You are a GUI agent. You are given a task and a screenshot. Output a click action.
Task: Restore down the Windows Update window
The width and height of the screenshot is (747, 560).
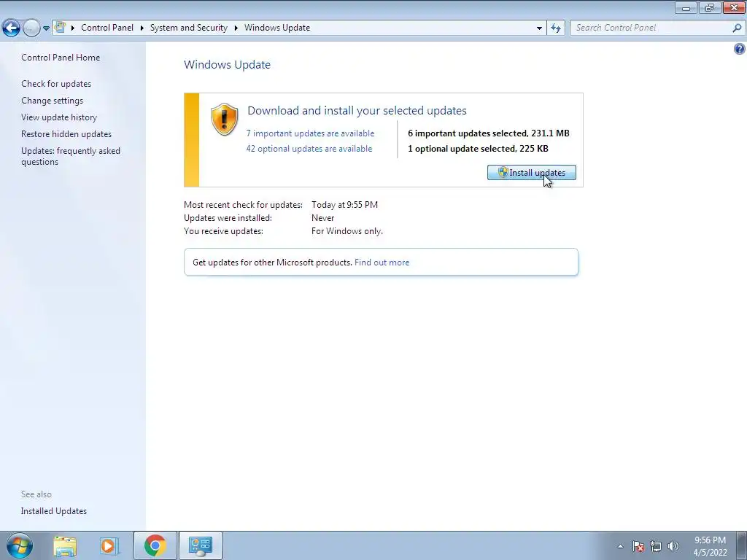click(709, 7)
